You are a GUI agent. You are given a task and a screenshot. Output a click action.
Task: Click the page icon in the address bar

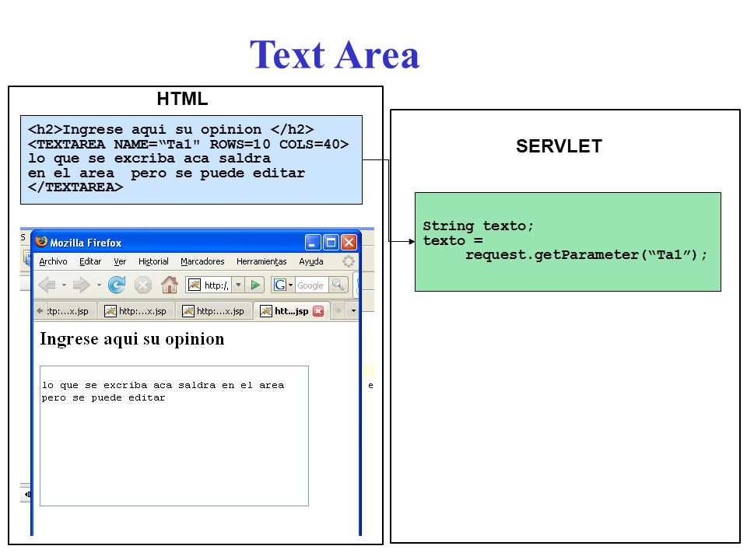[x=195, y=285]
